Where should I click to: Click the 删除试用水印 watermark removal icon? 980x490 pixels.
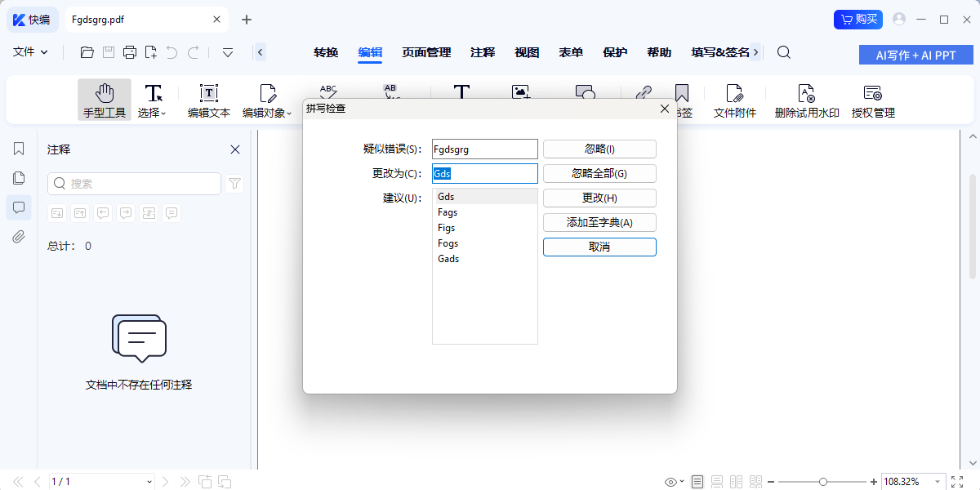(805, 99)
